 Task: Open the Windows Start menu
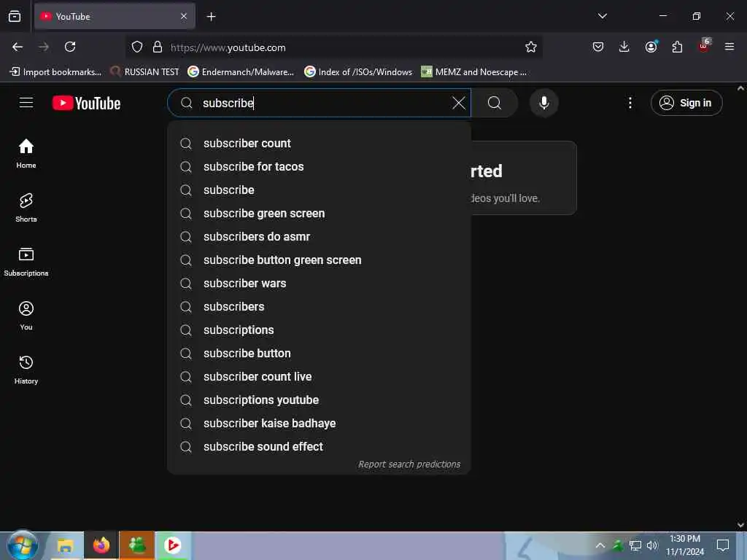[23, 545]
